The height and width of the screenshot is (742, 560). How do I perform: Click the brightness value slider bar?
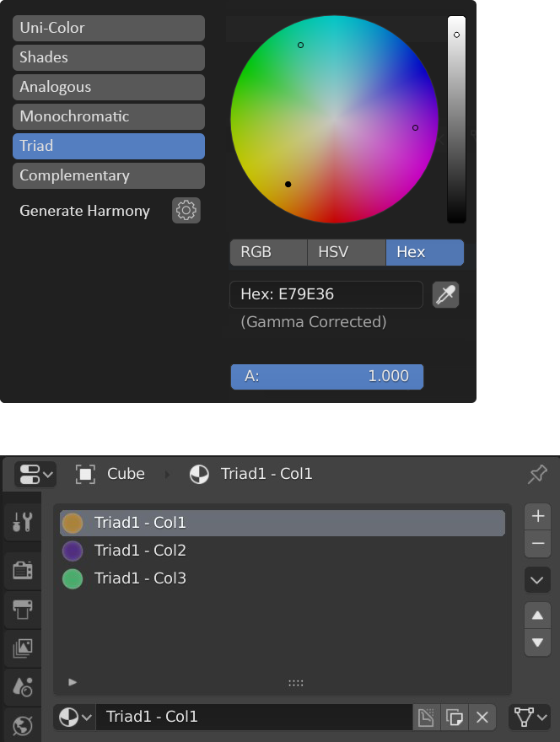[x=457, y=119]
